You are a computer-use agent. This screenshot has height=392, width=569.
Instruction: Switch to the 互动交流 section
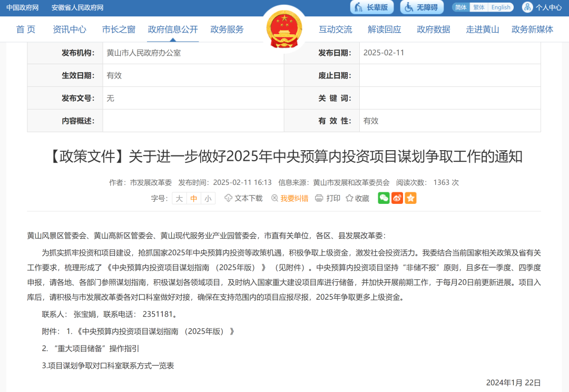pos(336,30)
